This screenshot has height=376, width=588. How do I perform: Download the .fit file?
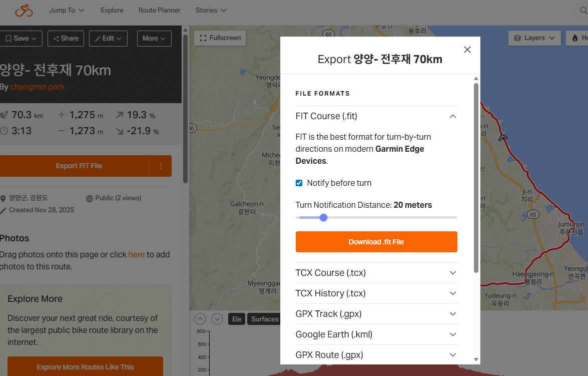point(376,242)
